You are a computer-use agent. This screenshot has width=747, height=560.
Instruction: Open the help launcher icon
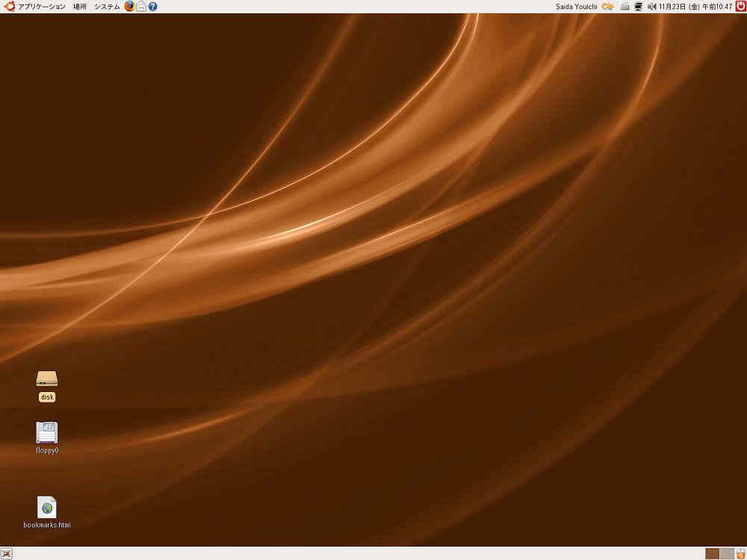click(x=152, y=7)
